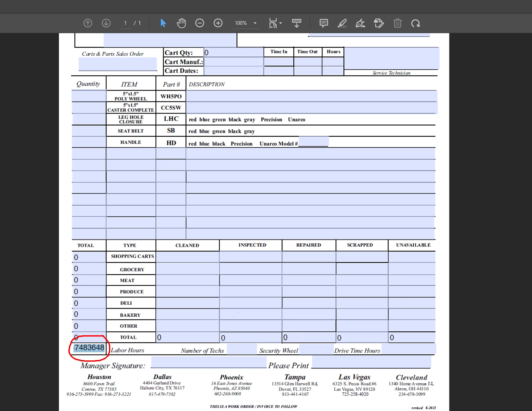532x411 pixels.
Task: Click Unavailable column total field
Action: pyautogui.click(x=412, y=337)
